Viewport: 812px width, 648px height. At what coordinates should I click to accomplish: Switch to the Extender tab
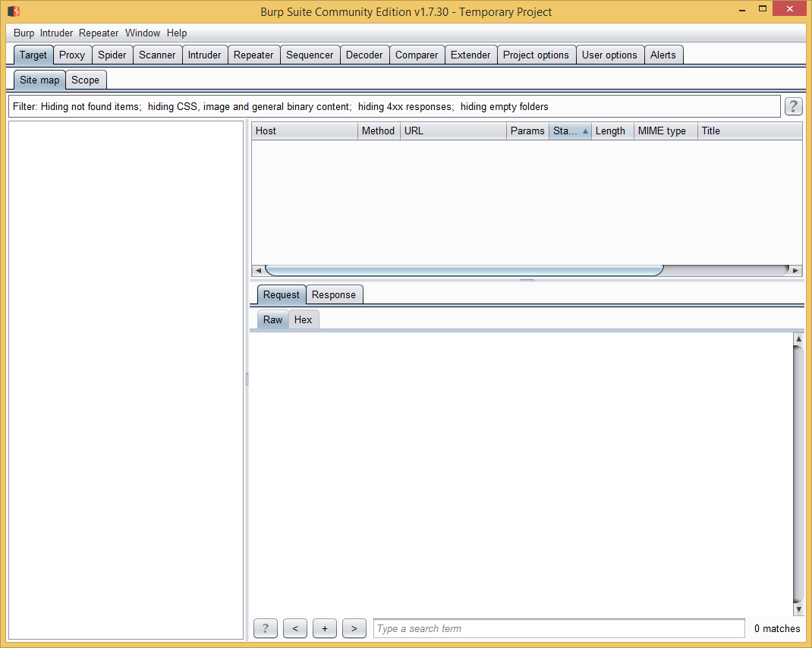(x=471, y=55)
